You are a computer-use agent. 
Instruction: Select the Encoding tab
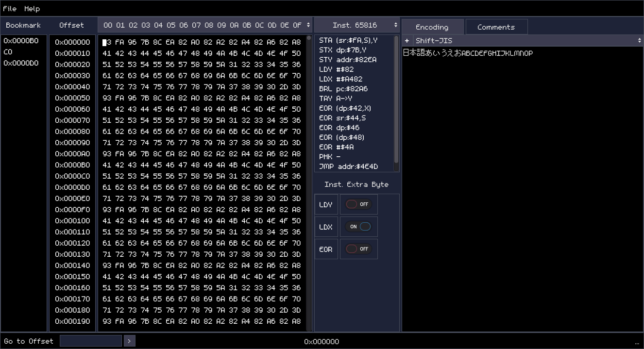(432, 27)
